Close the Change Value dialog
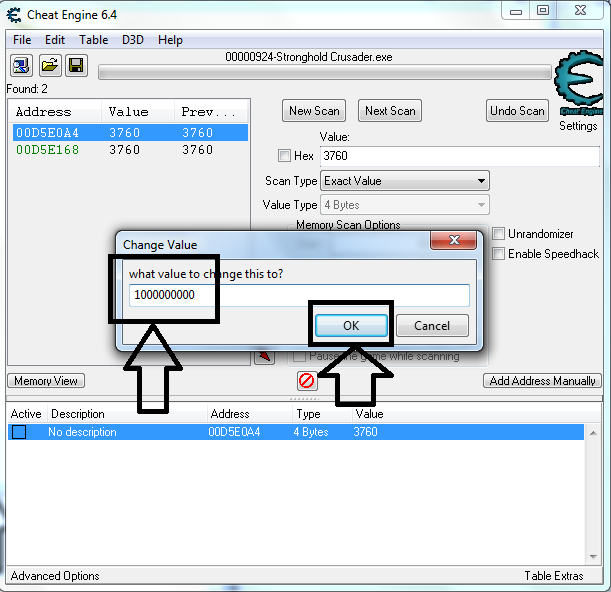 pos(454,240)
